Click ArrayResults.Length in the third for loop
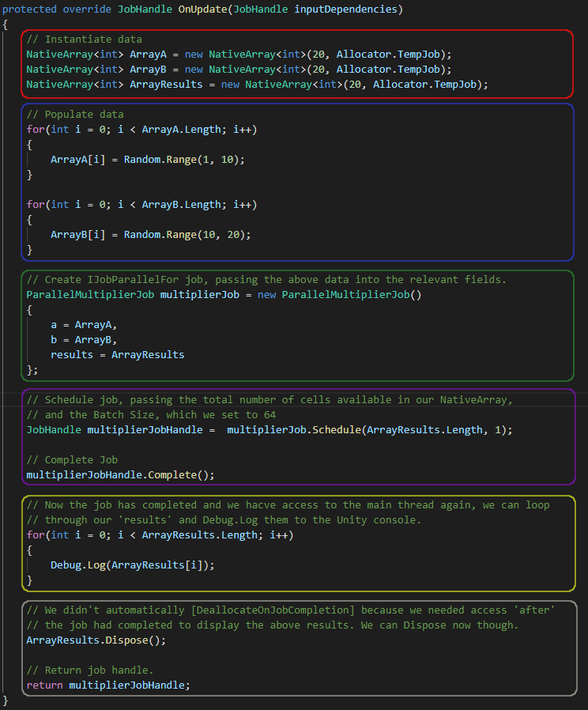 point(200,534)
